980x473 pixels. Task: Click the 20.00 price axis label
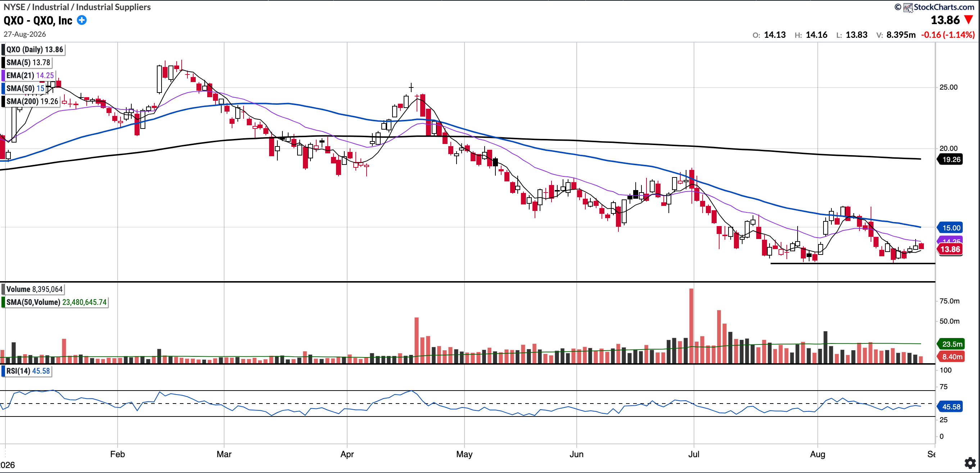click(948, 149)
